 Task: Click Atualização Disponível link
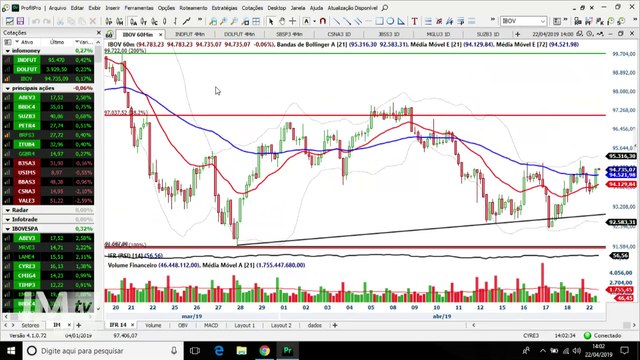coord(353,8)
